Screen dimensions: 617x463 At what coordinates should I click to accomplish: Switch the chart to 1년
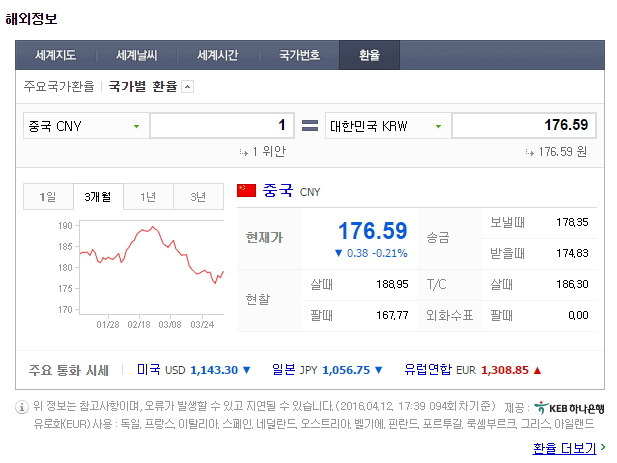click(x=148, y=197)
